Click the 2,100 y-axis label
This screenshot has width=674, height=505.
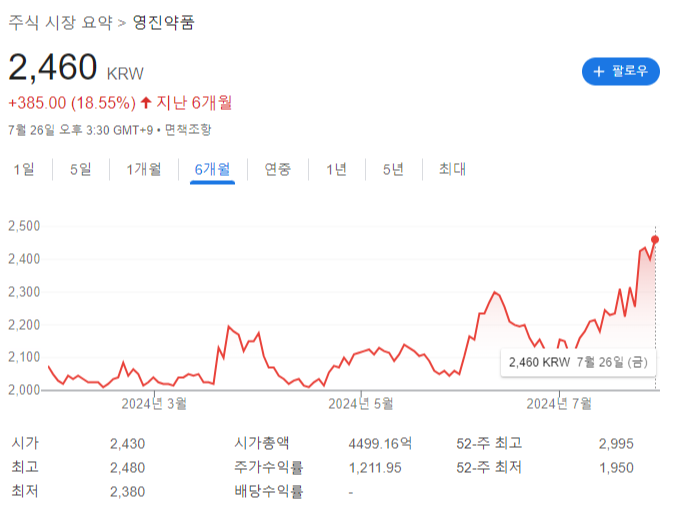click(24, 357)
